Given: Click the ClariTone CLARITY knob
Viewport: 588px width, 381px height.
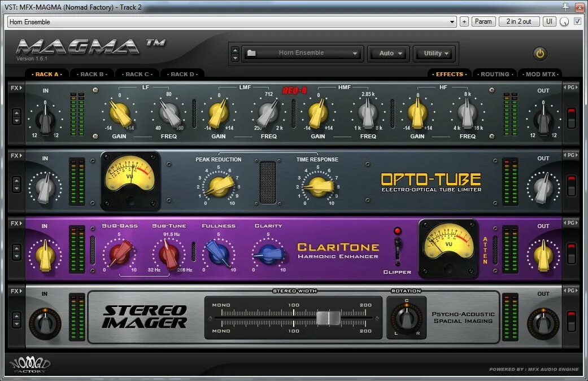Looking at the screenshot, I should [268, 254].
